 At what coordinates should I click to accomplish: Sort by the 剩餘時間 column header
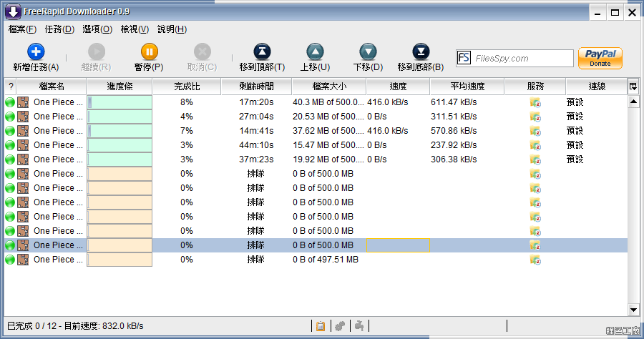tap(256, 87)
